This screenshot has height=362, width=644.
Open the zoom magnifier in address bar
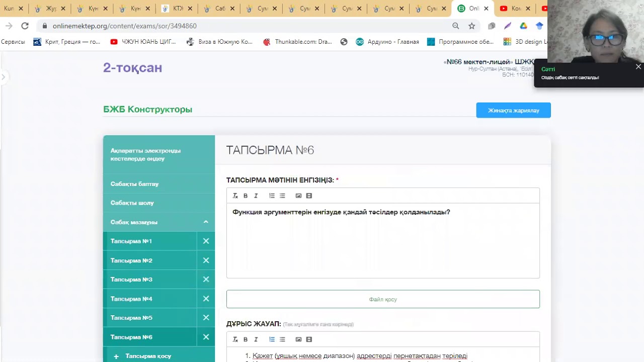coord(455,26)
